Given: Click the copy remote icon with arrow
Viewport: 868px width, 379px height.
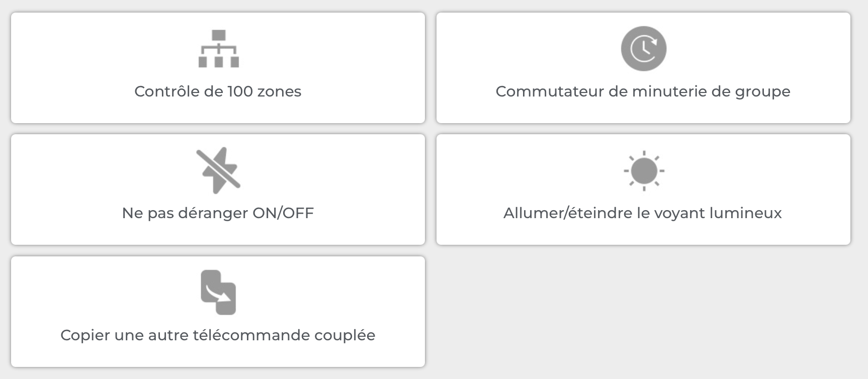Looking at the screenshot, I should coord(218,293).
